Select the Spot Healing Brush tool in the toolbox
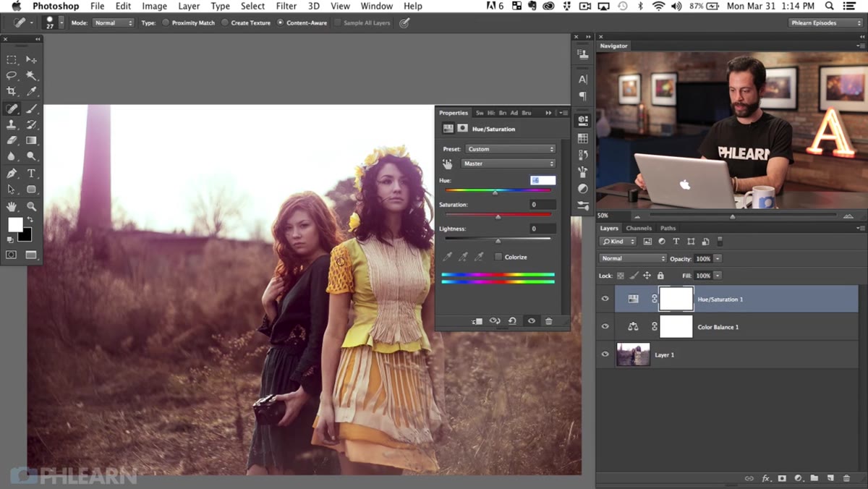Screen dimensions: 868x489 pos(12,109)
